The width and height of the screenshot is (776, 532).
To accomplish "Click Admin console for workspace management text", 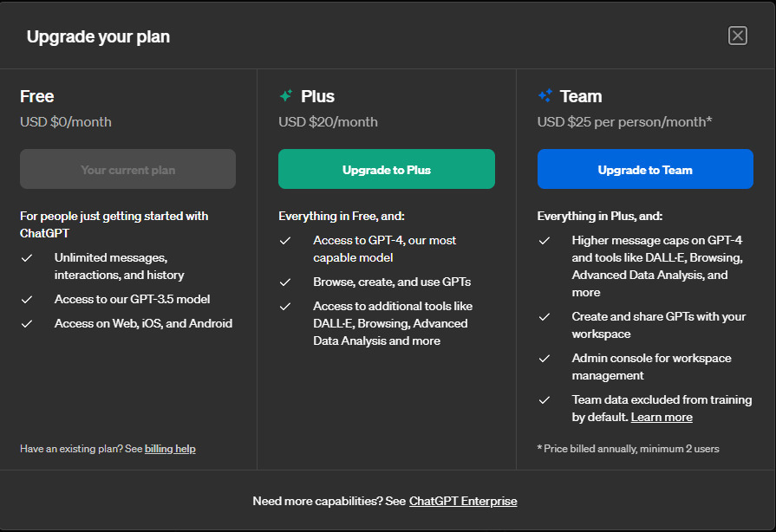I will point(651,367).
